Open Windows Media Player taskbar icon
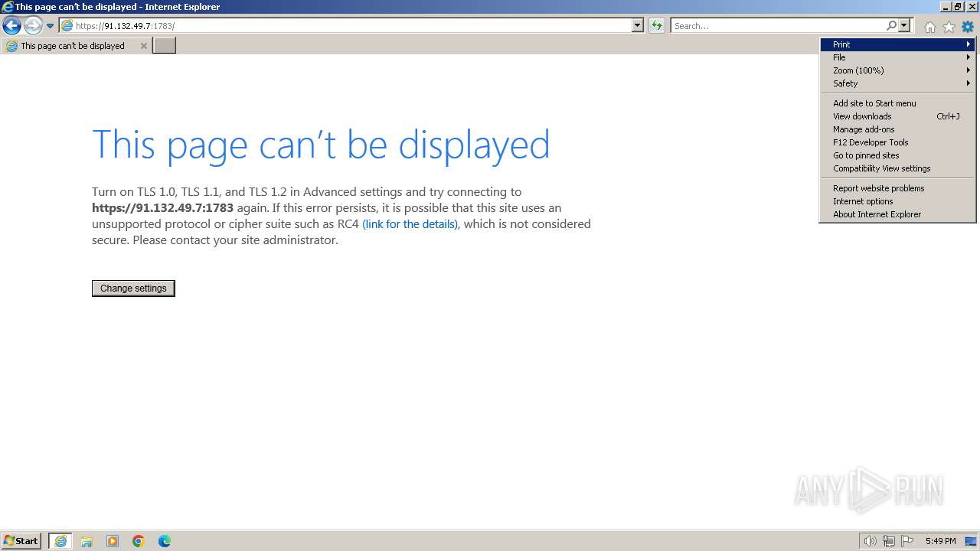Image resolution: width=980 pixels, height=551 pixels. [113, 541]
